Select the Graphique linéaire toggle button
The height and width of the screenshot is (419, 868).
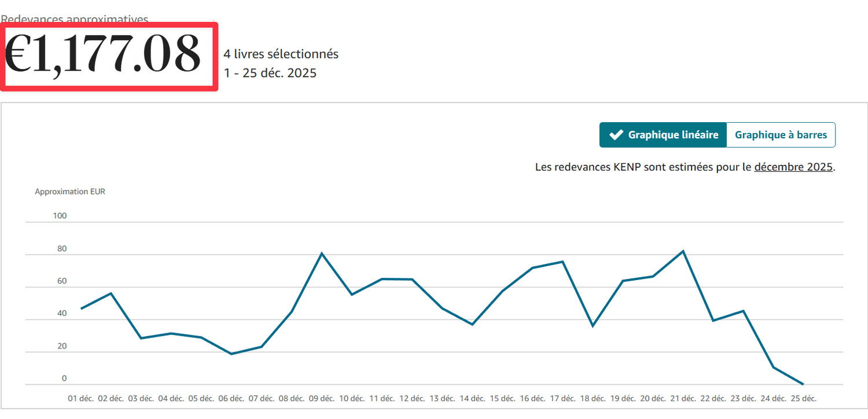click(663, 135)
